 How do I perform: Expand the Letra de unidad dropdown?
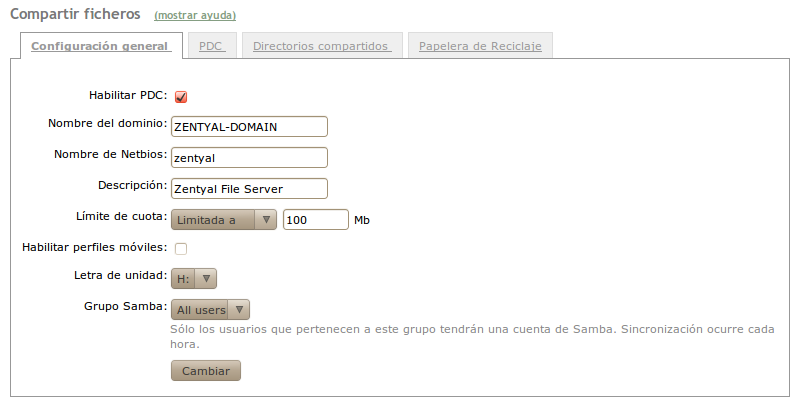tap(194, 279)
